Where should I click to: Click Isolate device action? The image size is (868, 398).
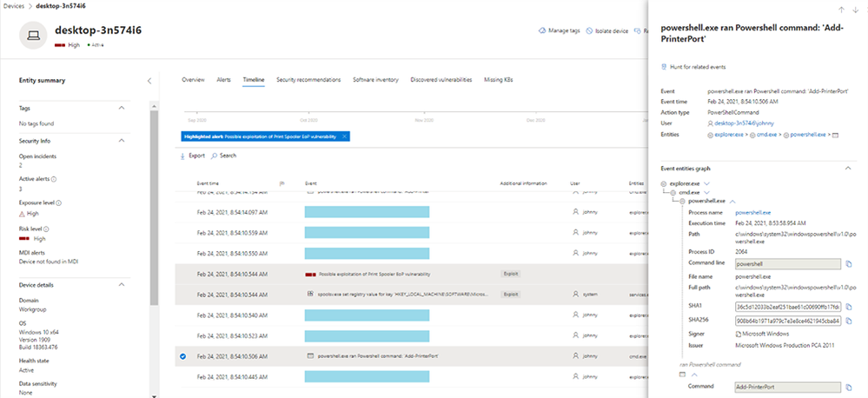607,31
